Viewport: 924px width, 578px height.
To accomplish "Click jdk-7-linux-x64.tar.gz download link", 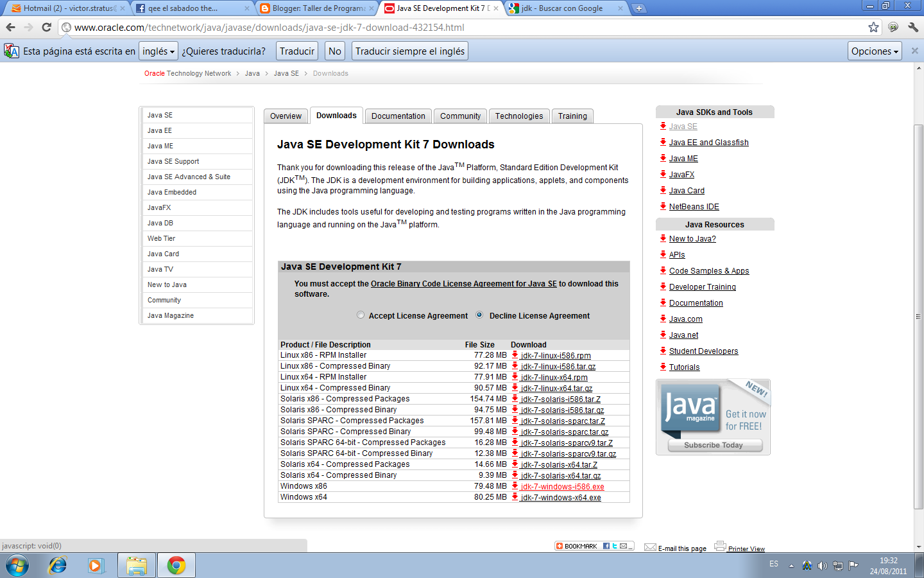I will [557, 388].
